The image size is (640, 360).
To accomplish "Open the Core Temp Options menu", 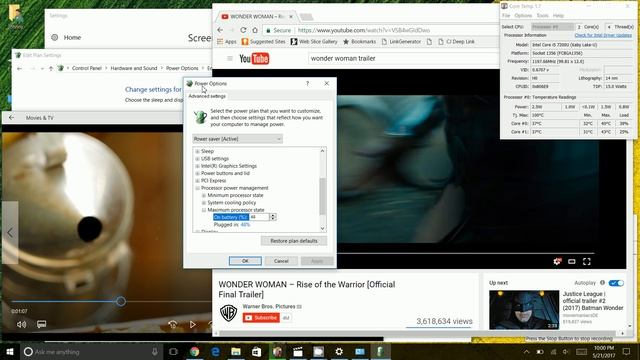I will point(523,16).
